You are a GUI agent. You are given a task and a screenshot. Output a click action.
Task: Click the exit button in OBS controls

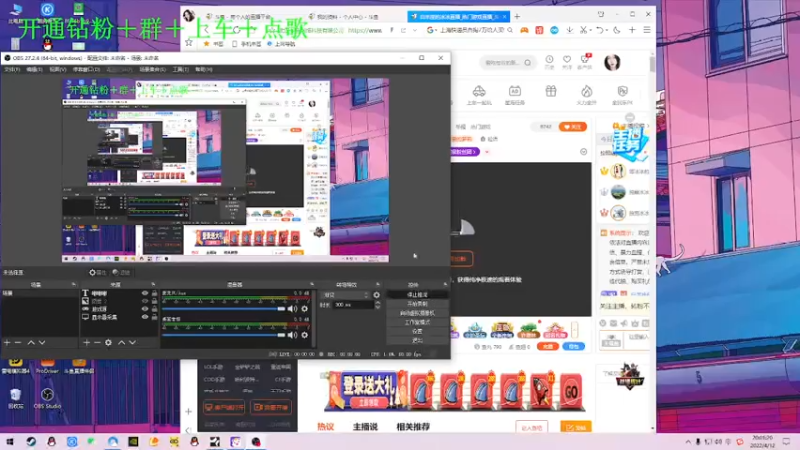(x=417, y=340)
